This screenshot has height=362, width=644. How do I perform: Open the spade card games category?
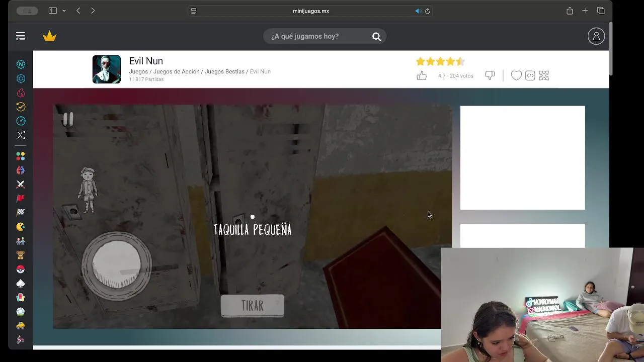tap(21, 283)
